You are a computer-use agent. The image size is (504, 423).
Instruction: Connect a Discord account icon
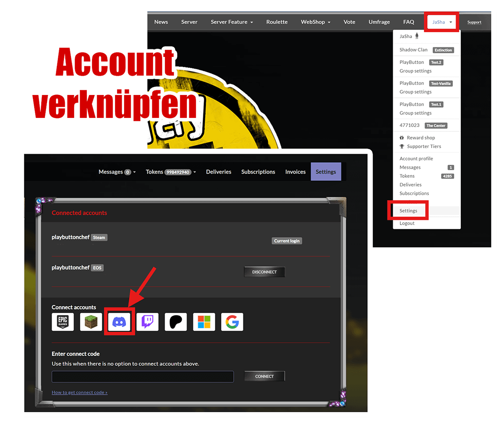[119, 321]
